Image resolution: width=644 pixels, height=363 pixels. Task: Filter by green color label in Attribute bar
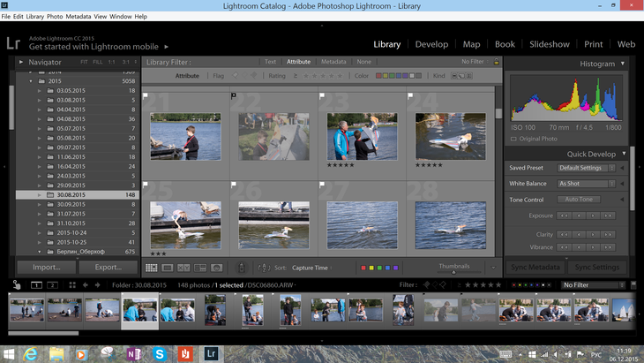pos(392,76)
